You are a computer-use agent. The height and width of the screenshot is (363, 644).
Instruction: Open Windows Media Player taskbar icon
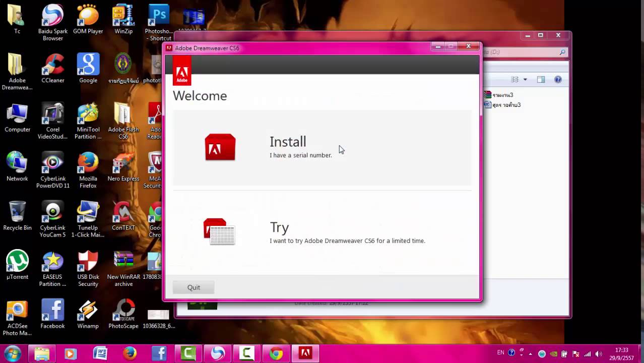pos(71,353)
